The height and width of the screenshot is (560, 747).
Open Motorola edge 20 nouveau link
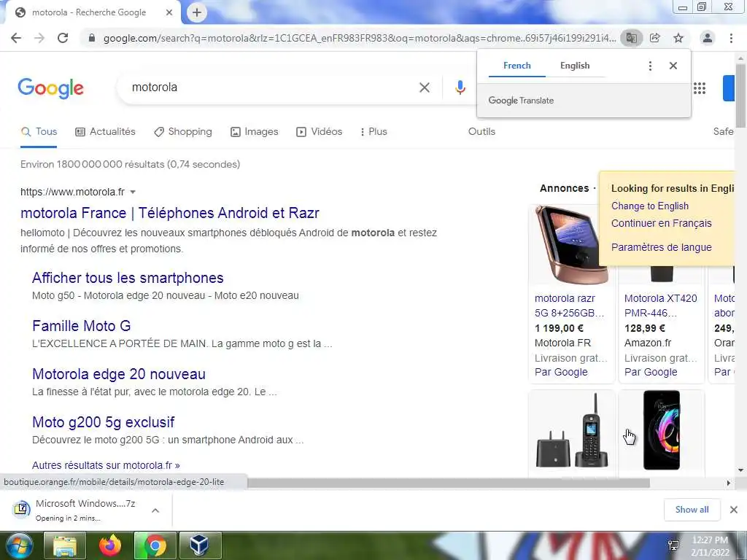tap(119, 374)
